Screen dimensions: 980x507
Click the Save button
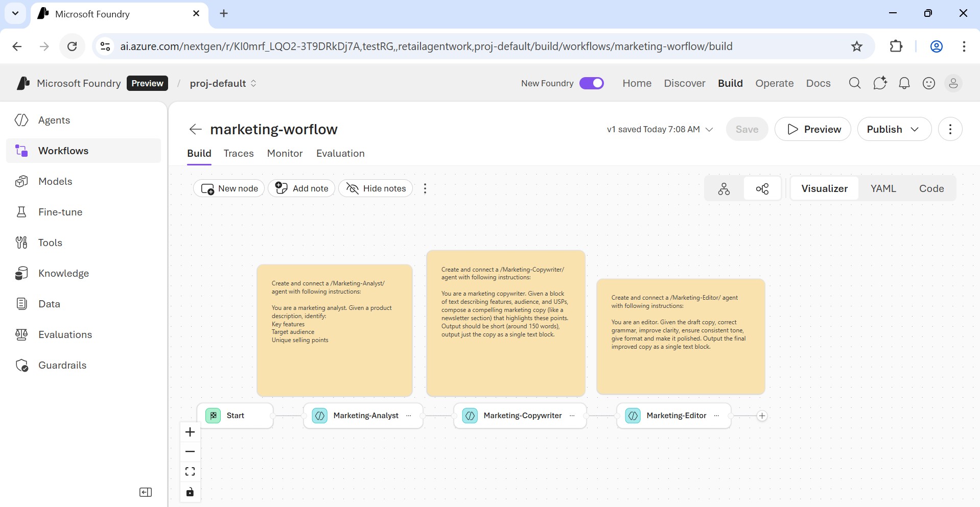pyautogui.click(x=747, y=129)
